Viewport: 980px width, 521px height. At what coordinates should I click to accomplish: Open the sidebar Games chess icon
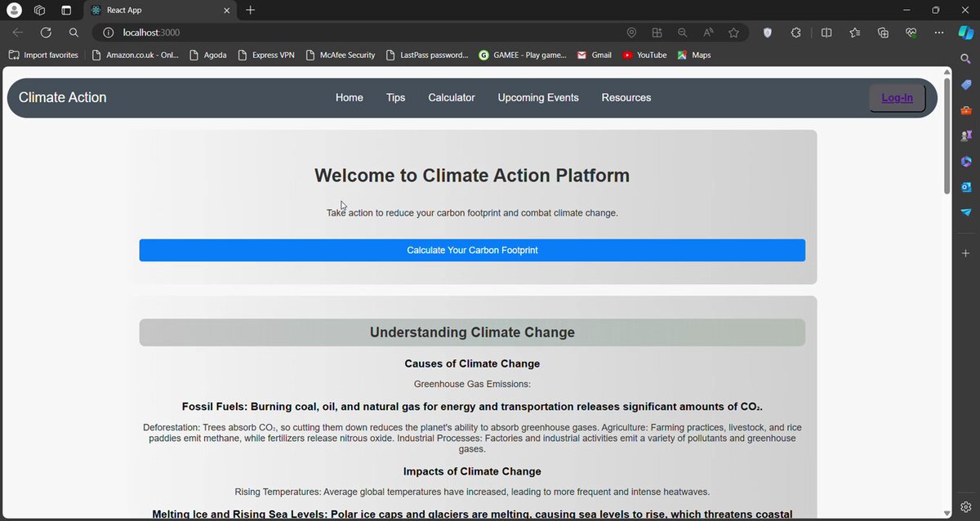[966, 136]
